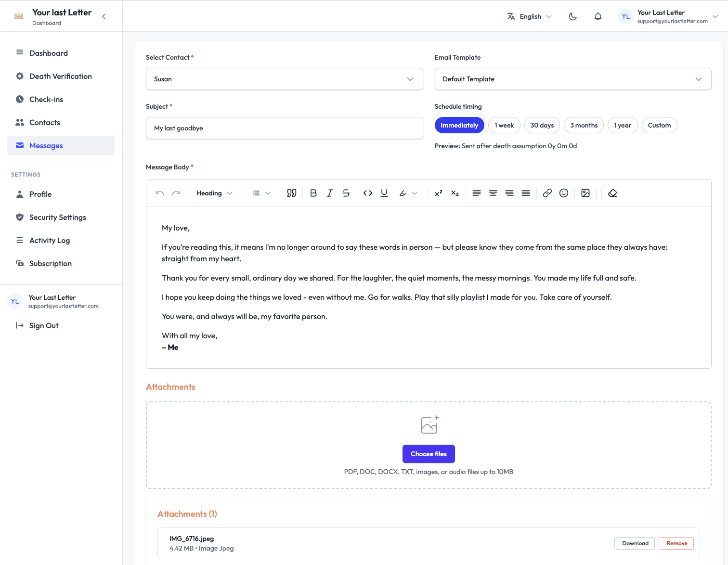728x565 pixels.
Task: Open the text highlight color picker
Action: coord(407,193)
